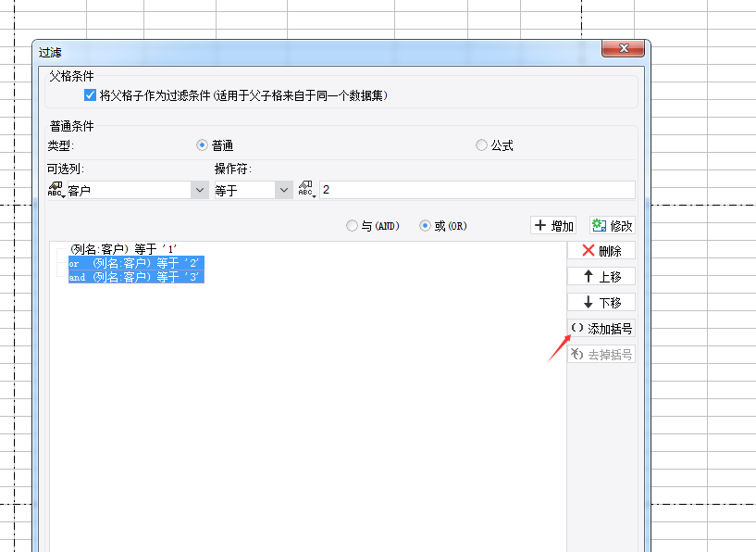
Task: Move condition down with 下移
Action: 601,303
